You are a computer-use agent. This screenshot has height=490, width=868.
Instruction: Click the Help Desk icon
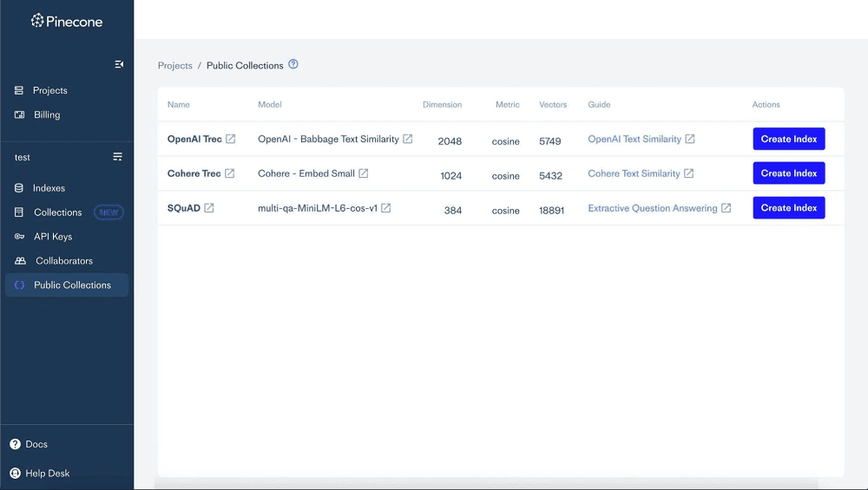(x=15, y=474)
